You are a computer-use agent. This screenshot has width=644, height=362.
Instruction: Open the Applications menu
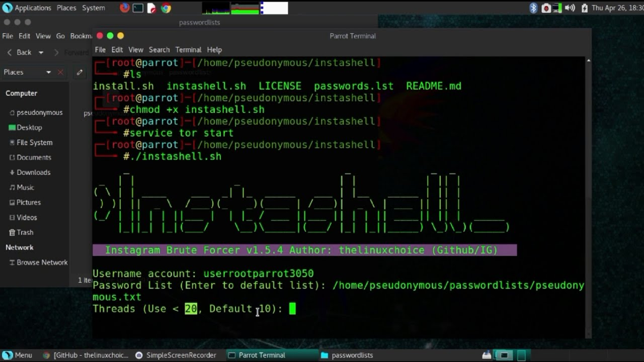[33, 8]
